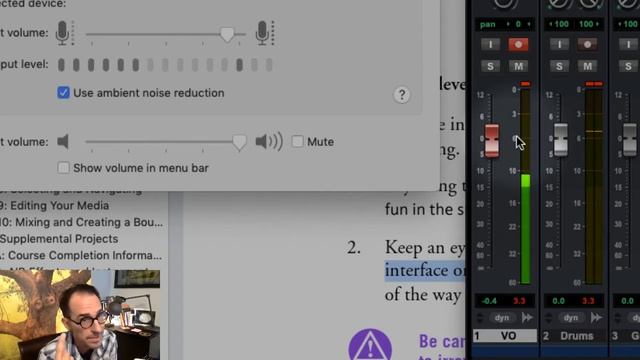Click the presenter webcam video thumbnail
The width and height of the screenshot is (640, 360).
pos(80,315)
